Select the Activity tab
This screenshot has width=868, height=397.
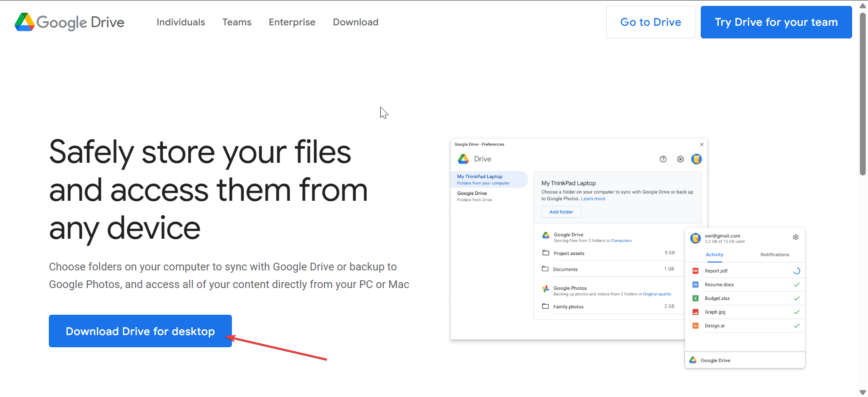tap(714, 255)
